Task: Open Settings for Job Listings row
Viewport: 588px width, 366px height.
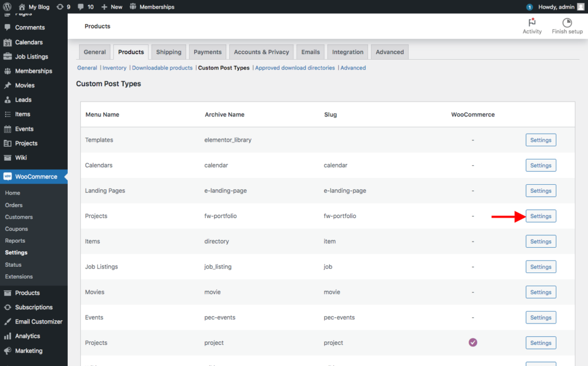Action: click(x=541, y=267)
